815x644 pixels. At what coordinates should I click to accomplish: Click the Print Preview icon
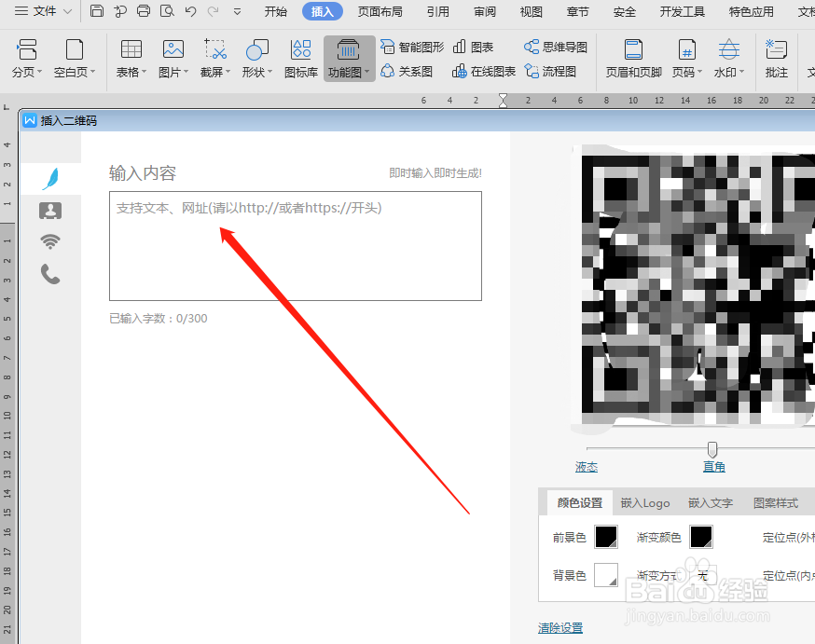(x=167, y=11)
